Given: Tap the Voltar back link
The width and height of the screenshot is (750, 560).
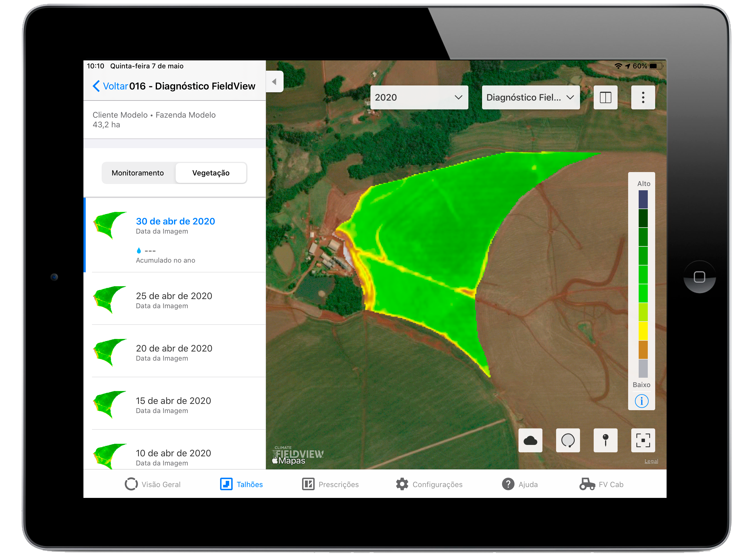Looking at the screenshot, I should (115, 86).
